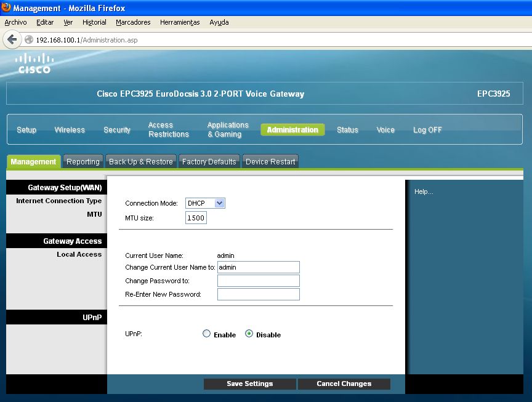This screenshot has width=532, height=402.
Task: Go to the Setup section
Action: click(26, 130)
